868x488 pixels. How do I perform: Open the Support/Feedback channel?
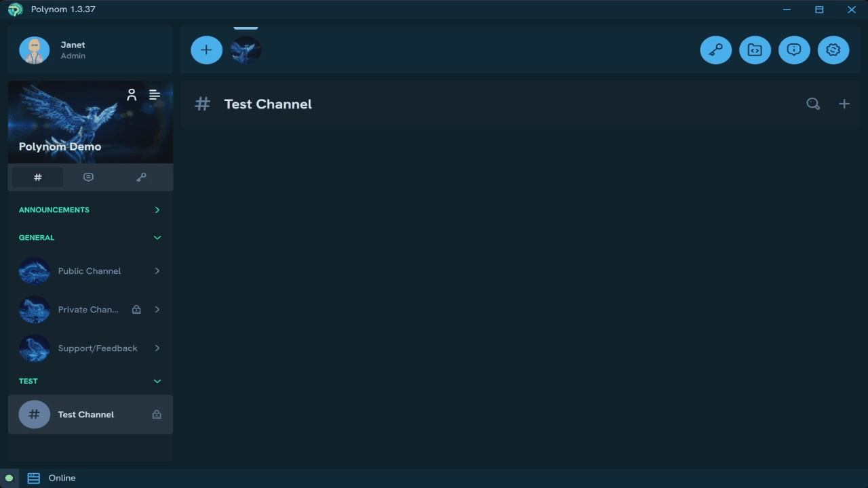point(98,348)
